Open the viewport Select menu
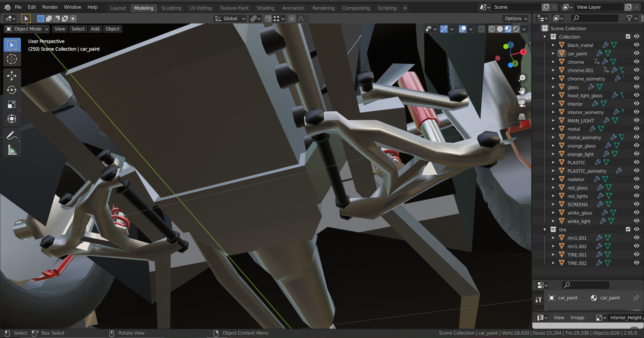The width and height of the screenshot is (644, 338). pyautogui.click(x=78, y=29)
